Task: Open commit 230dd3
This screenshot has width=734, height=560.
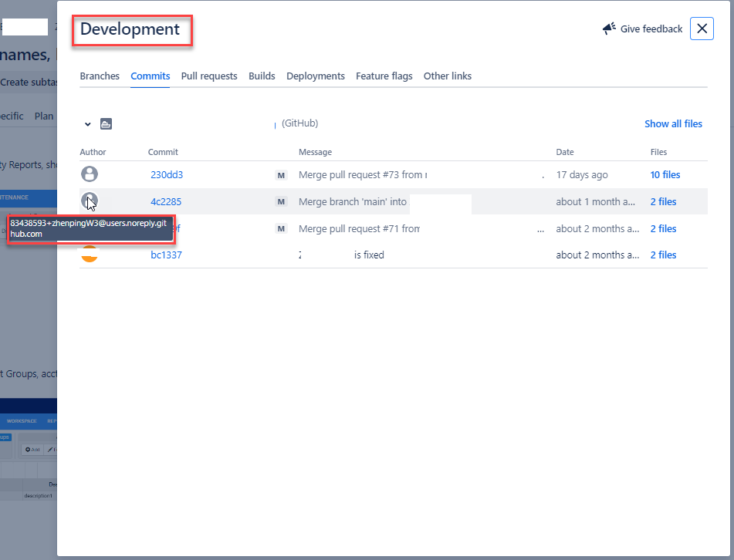Action: [x=167, y=175]
